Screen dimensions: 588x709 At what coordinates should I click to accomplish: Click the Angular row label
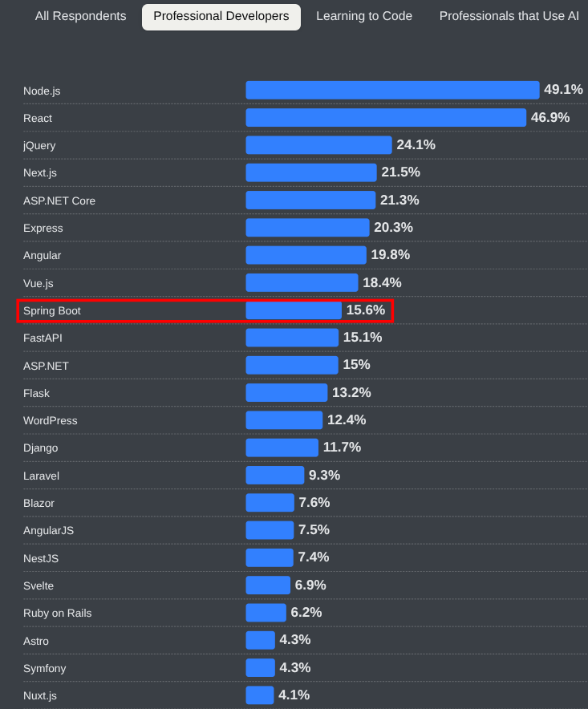tap(42, 255)
